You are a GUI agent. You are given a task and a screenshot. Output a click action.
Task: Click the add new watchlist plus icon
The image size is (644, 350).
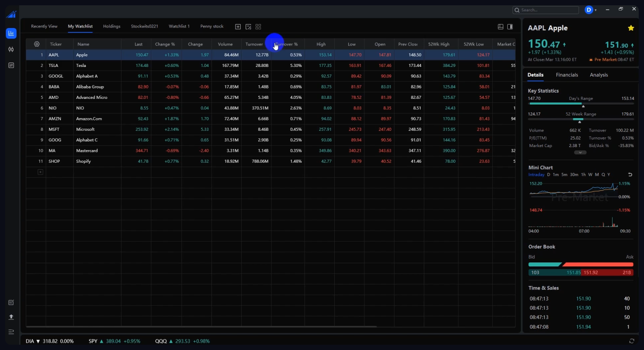(238, 27)
